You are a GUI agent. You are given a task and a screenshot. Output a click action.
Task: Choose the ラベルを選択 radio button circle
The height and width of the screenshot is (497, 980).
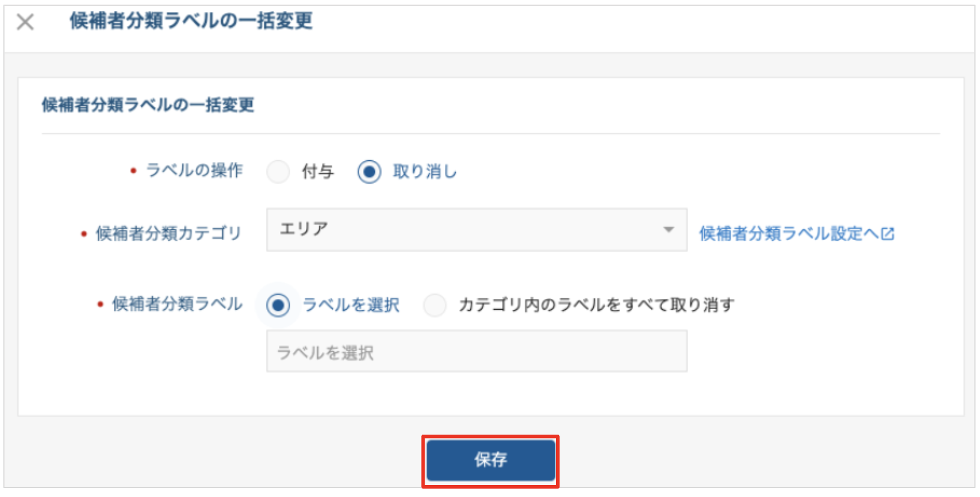point(278,305)
